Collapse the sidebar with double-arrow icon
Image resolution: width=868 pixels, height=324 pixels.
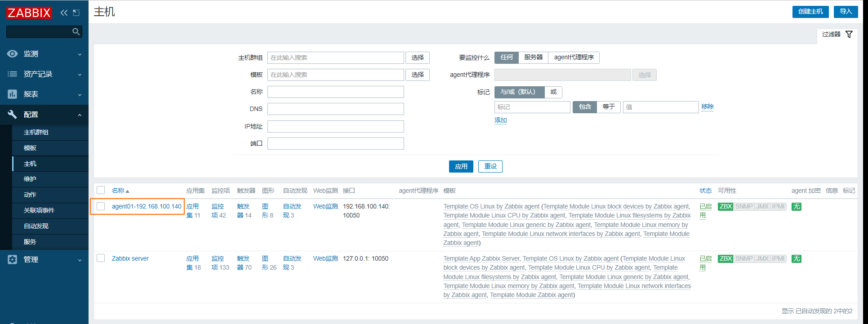tap(64, 13)
